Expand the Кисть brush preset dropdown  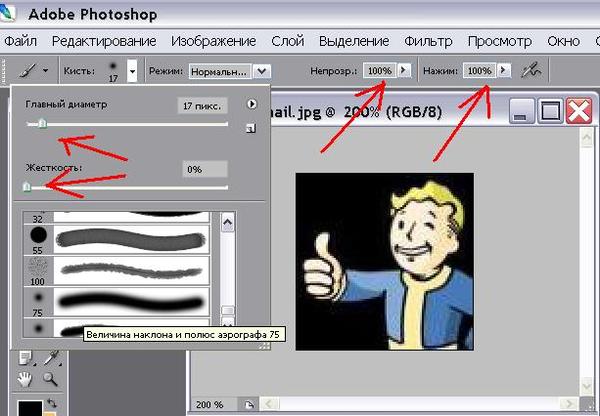pyautogui.click(x=132, y=71)
